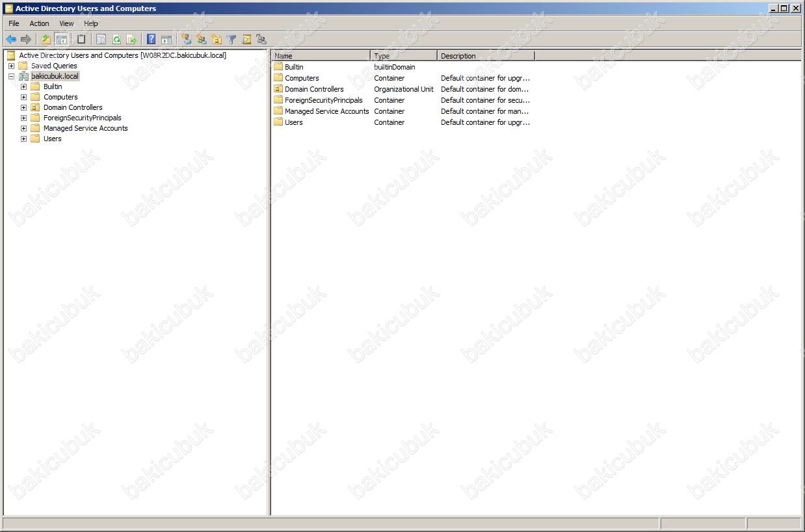Image resolution: width=805 pixels, height=532 pixels.
Task: Click the Saved Queries folder icon in tree
Action: click(x=24, y=66)
